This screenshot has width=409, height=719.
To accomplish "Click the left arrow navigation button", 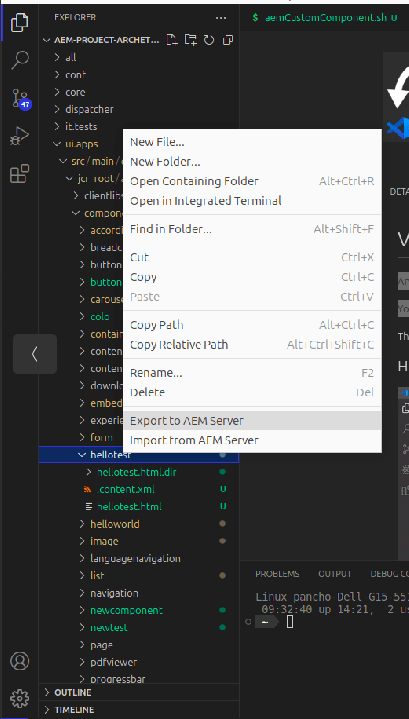I will [x=35, y=354].
